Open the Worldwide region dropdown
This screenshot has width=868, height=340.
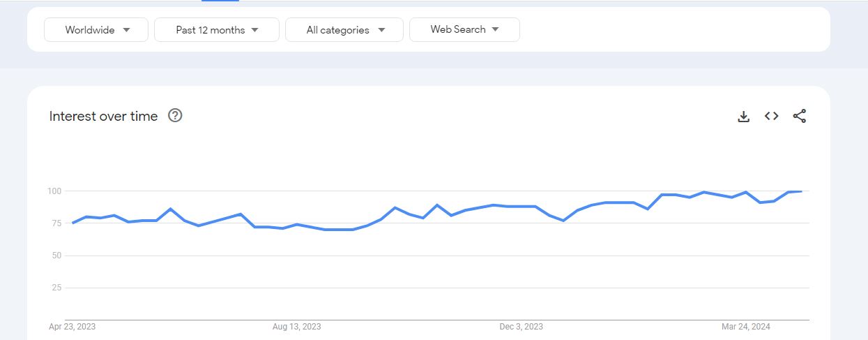(x=96, y=30)
